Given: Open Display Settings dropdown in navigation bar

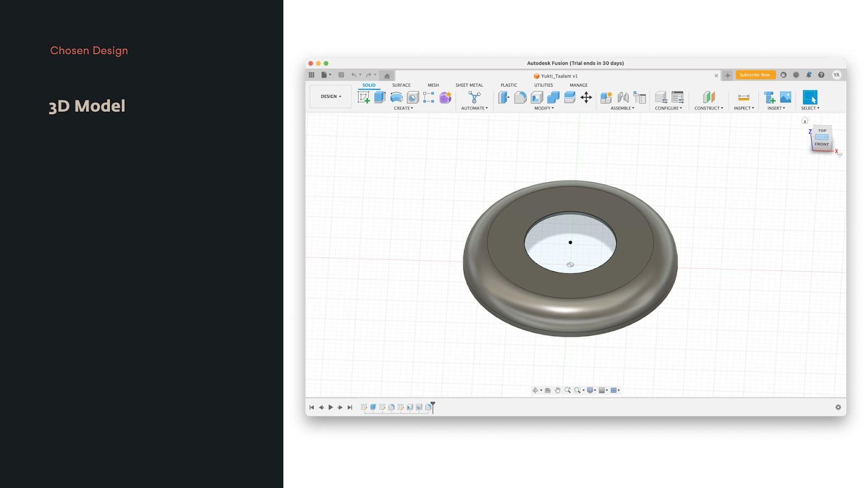Looking at the screenshot, I should (x=591, y=390).
